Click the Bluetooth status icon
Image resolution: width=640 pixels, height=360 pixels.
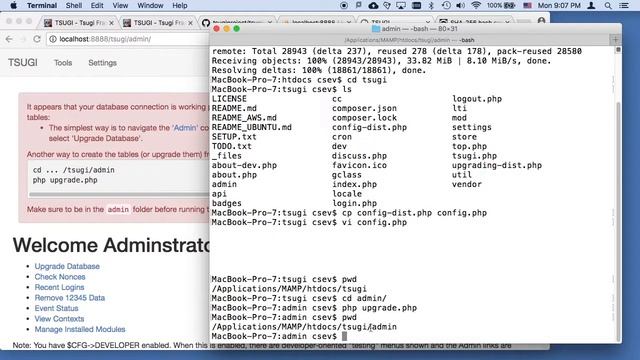431,5
